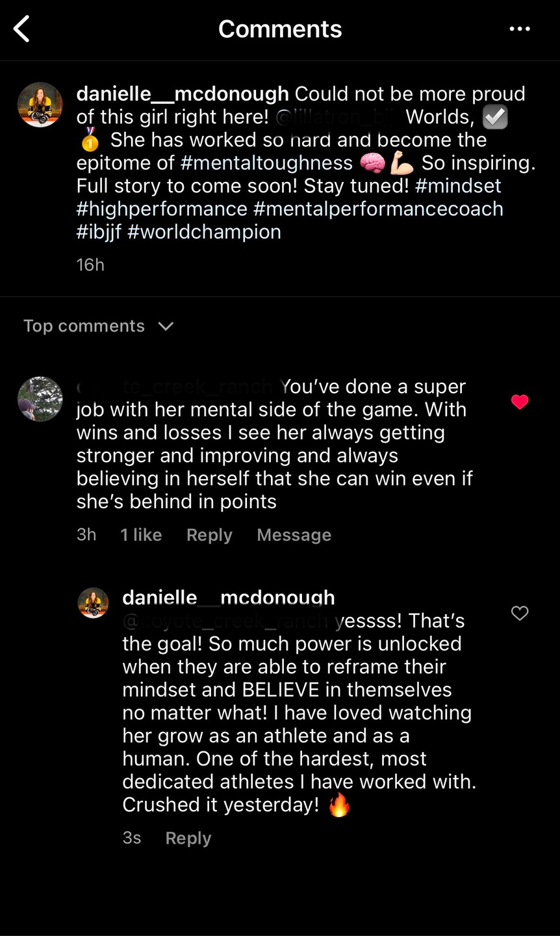Reply to the coyote_creek_ranch comment
The width and height of the screenshot is (560, 936).
coord(209,535)
